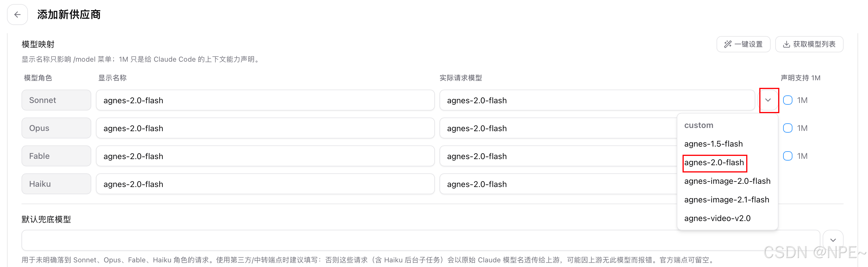Click the 获取模型列表 button
The image size is (868, 267).
(809, 44)
